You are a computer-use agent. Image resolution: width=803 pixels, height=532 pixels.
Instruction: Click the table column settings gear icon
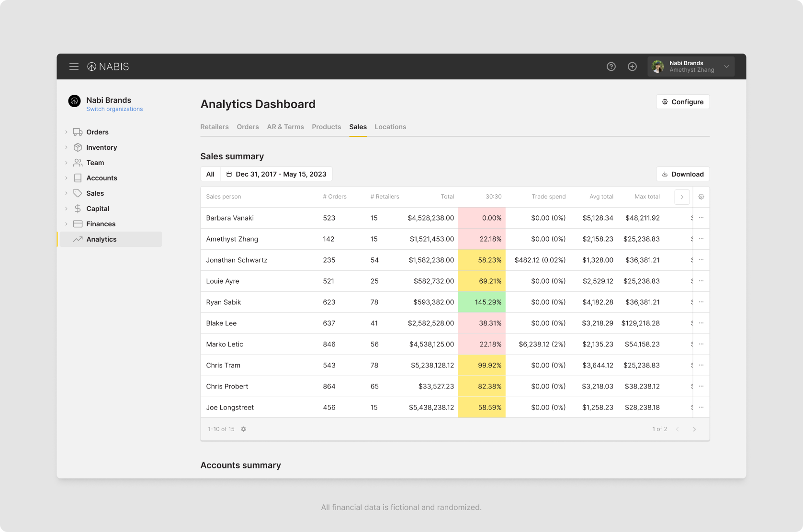701,197
